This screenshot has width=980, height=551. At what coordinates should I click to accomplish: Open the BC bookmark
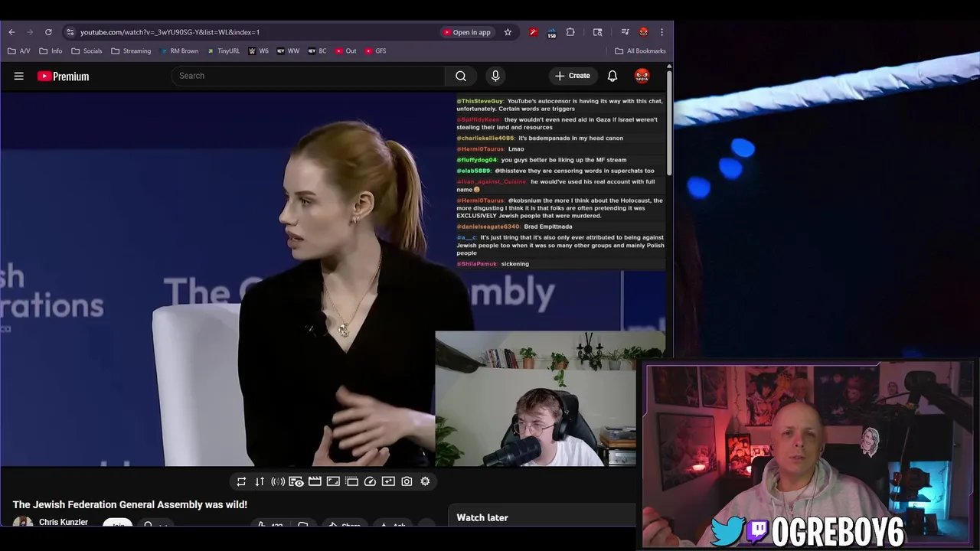click(317, 51)
